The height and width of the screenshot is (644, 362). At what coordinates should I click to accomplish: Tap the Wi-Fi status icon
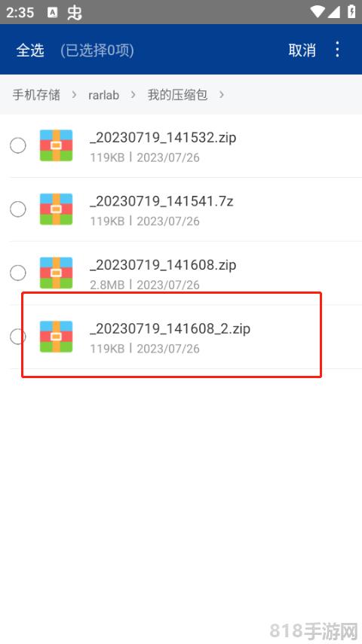tap(318, 12)
